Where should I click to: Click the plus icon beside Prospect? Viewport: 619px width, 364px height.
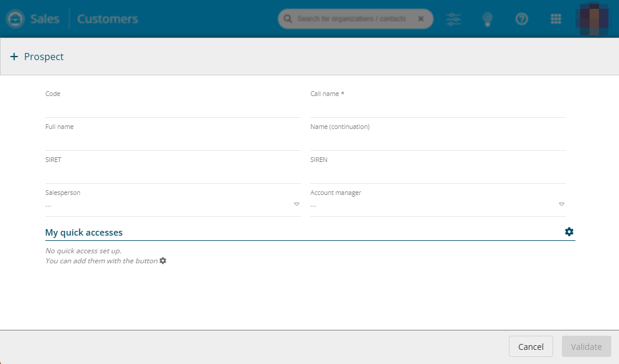coord(14,57)
